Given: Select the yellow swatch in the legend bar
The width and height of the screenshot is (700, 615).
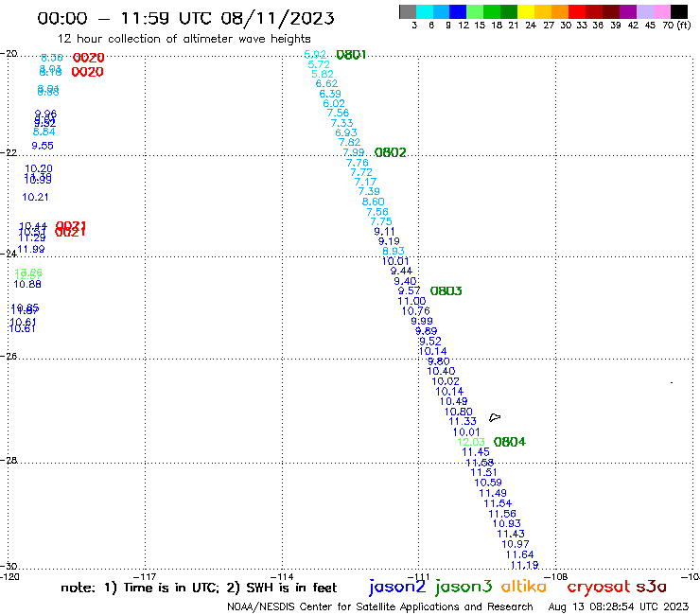Looking at the screenshot, I should pos(526,11).
